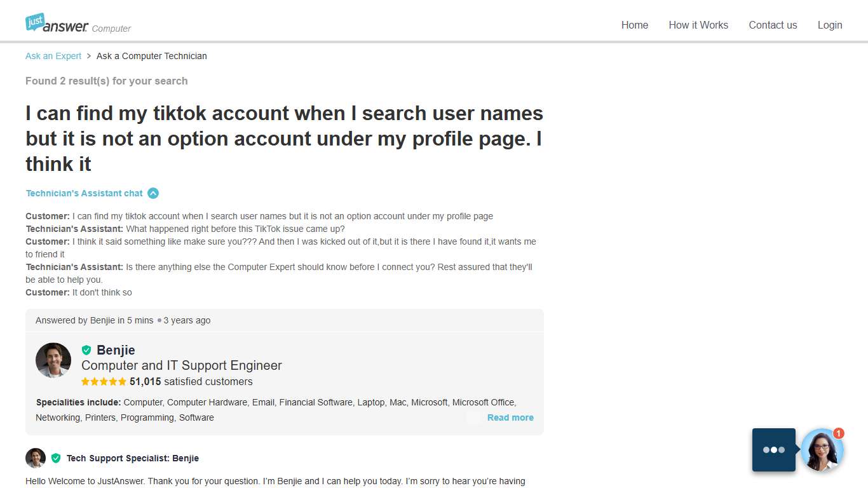
Task: Click the question title heading
Action: coord(284,138)
